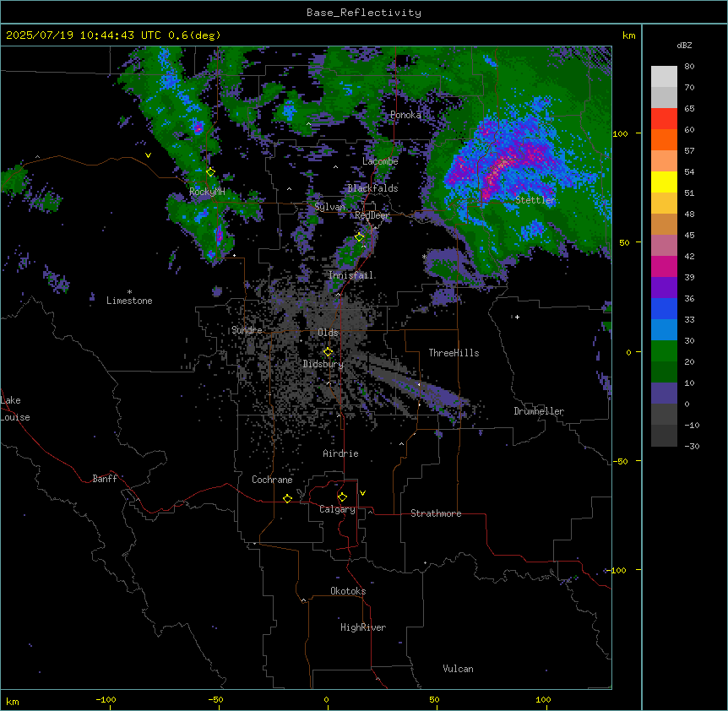Click the Lacombe label
728x711 pixels.
(380, 161)
